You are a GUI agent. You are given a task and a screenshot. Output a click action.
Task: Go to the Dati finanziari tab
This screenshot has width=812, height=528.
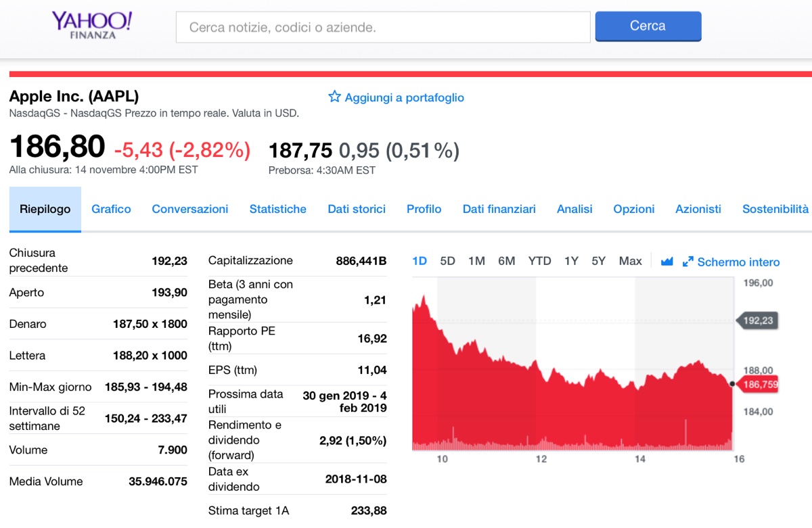[499, 210]
